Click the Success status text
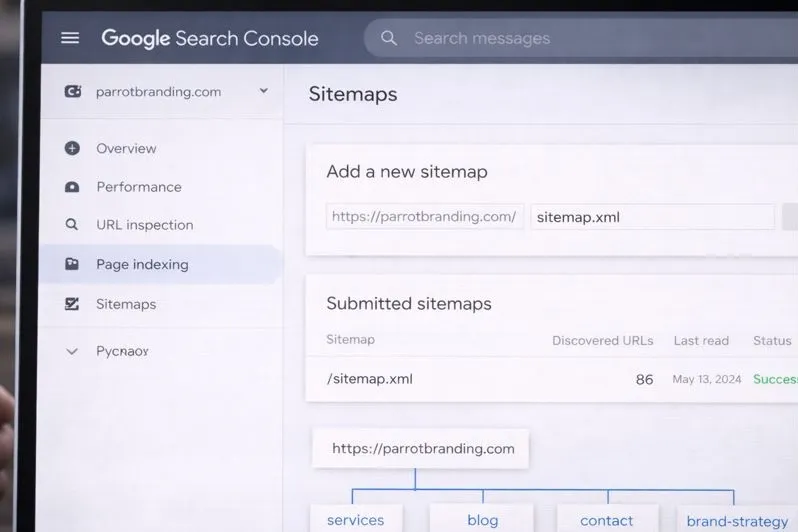Image resolution: width=798 pixels, height=532 pixels. (775, 379)
